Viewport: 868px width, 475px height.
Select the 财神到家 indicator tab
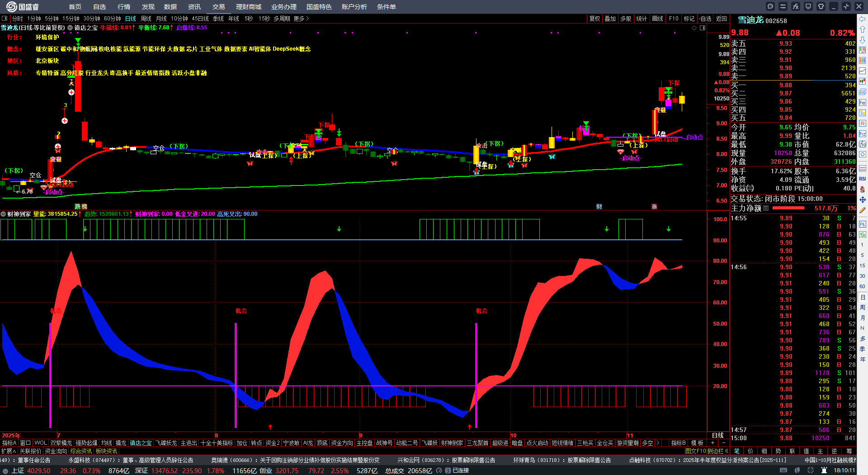(x=452, y=443)
